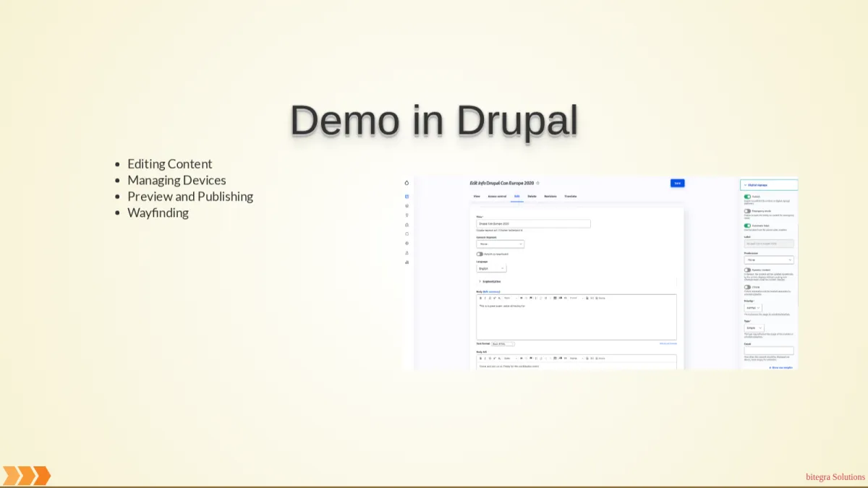Select the Edit tab

tap(516, 196)
